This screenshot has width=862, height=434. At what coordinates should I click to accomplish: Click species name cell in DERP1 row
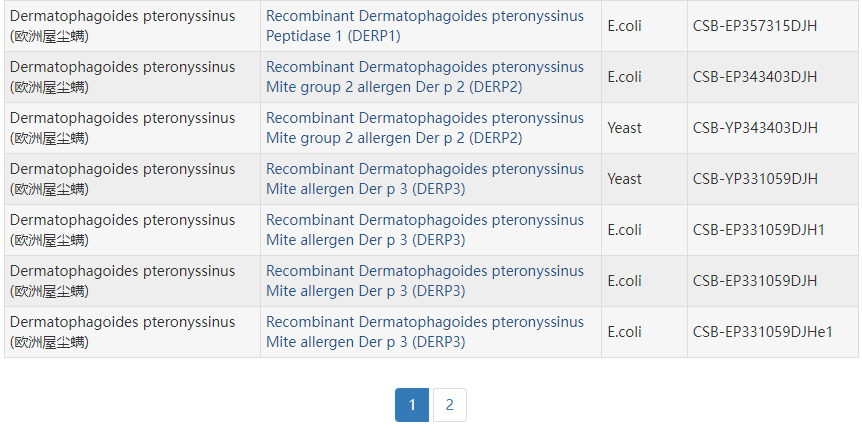(122, 26)
